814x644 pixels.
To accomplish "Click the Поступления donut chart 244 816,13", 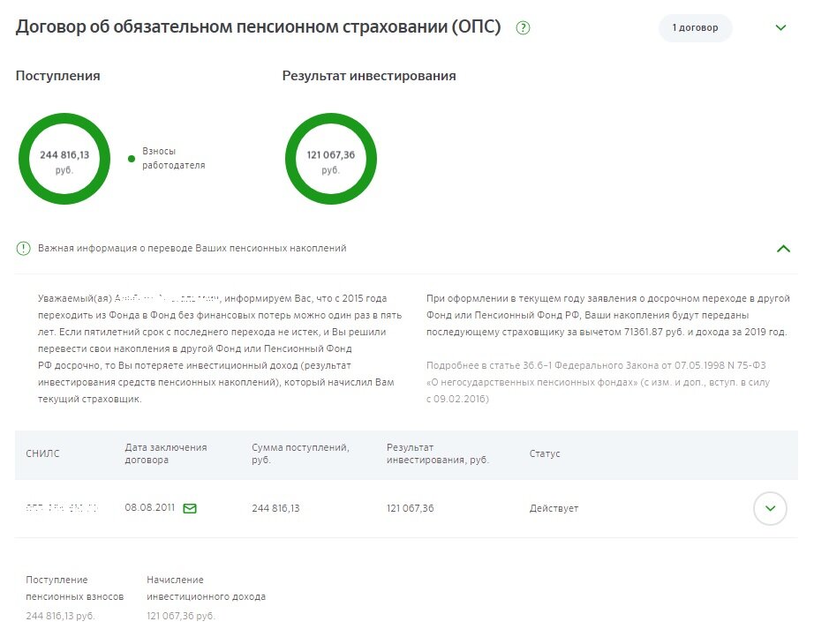I will (64, 159).
